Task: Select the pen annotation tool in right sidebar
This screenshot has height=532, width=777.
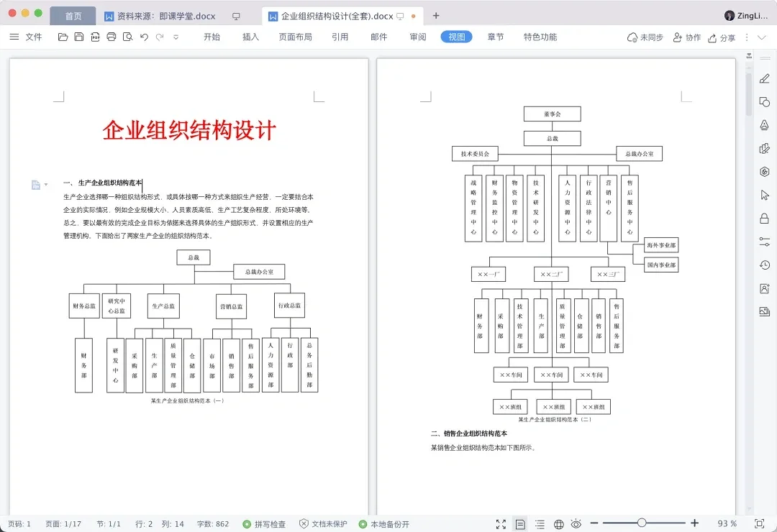Action: 765,79
